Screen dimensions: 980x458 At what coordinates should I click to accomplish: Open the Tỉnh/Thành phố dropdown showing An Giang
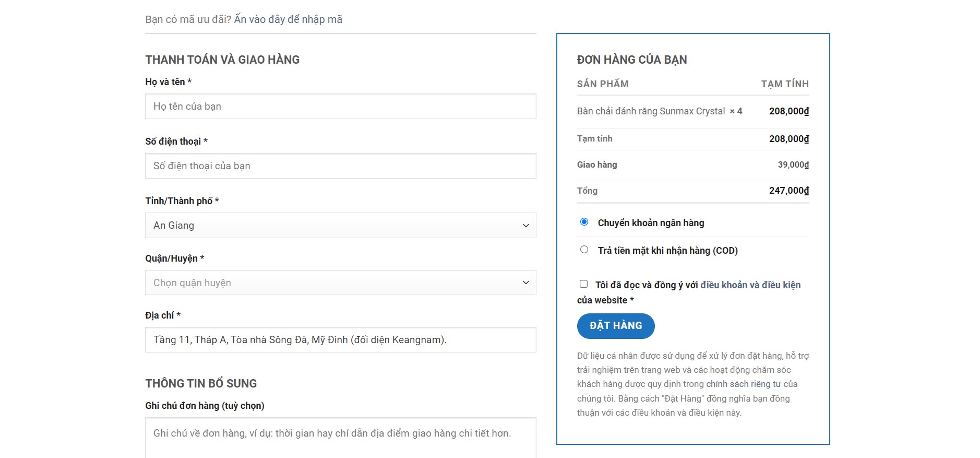point(334,226)
